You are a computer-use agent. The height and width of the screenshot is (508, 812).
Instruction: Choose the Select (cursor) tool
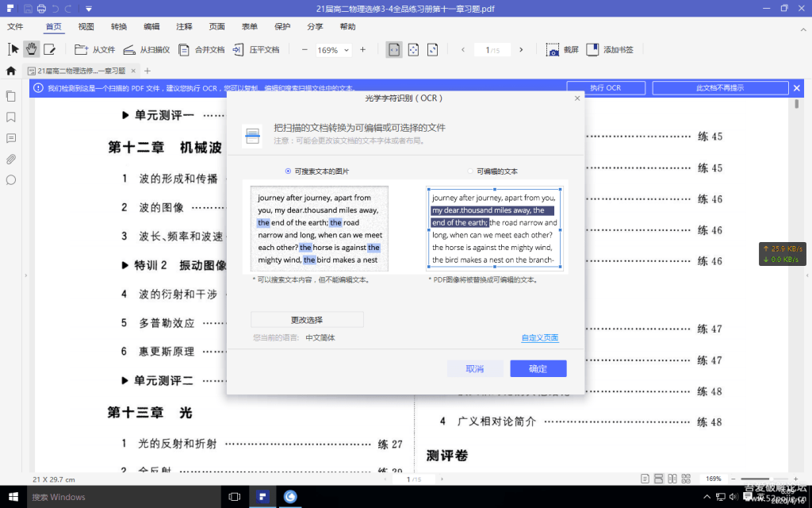(13, 49)
